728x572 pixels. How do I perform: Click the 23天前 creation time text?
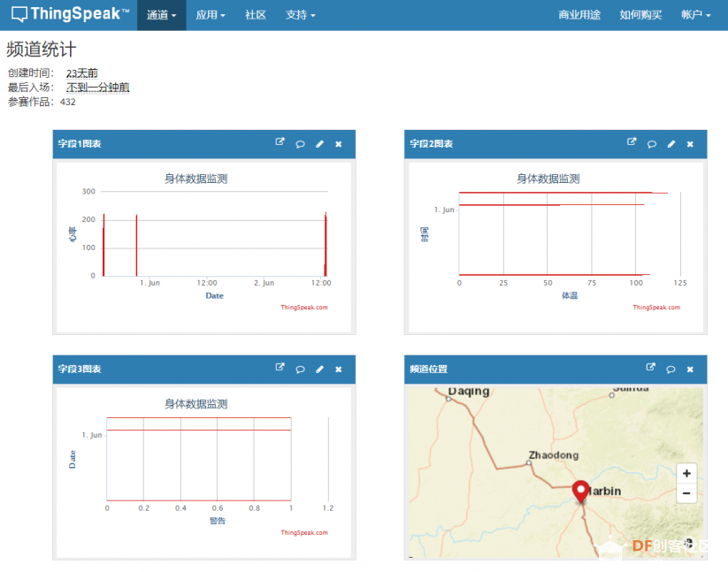[82, 73]
